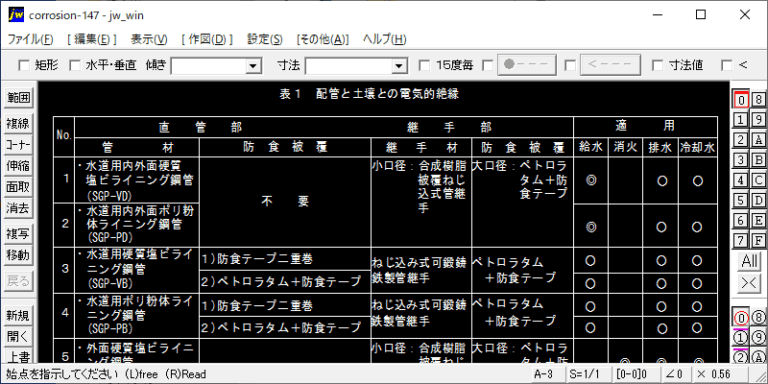
Task: Open the [その他(A)] menu
Action: pos(323,39)
